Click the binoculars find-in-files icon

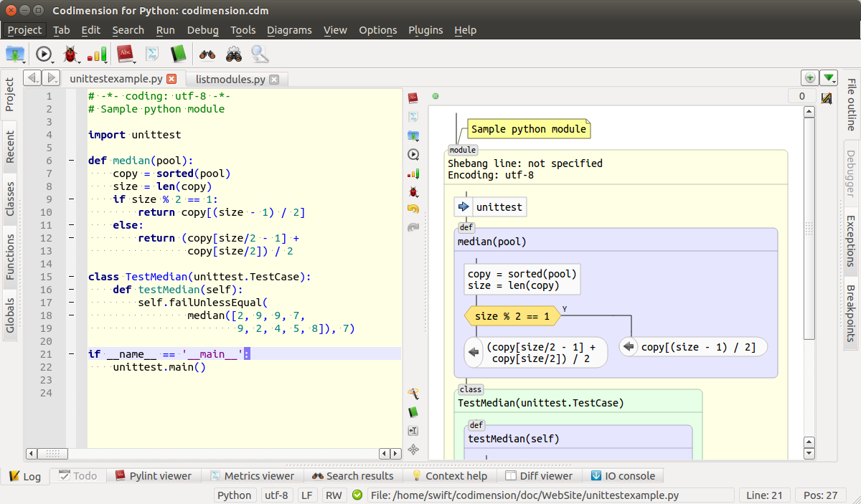[207, 54]
